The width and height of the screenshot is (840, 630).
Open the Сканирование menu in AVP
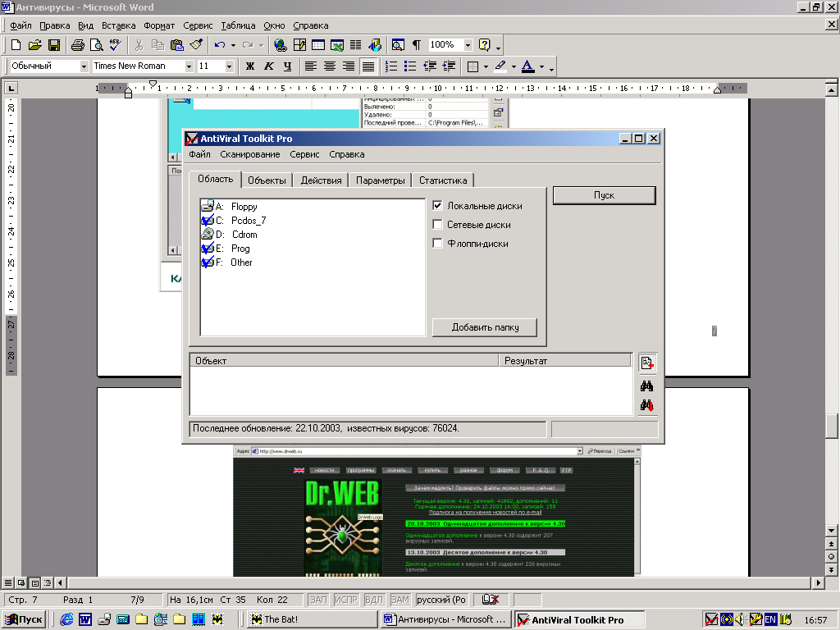250,154
